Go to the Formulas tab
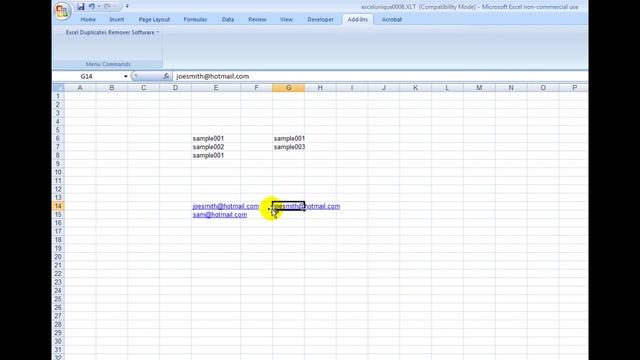This screenshot has width=640, height=360. pyautogui.click(x=195, y=20)
